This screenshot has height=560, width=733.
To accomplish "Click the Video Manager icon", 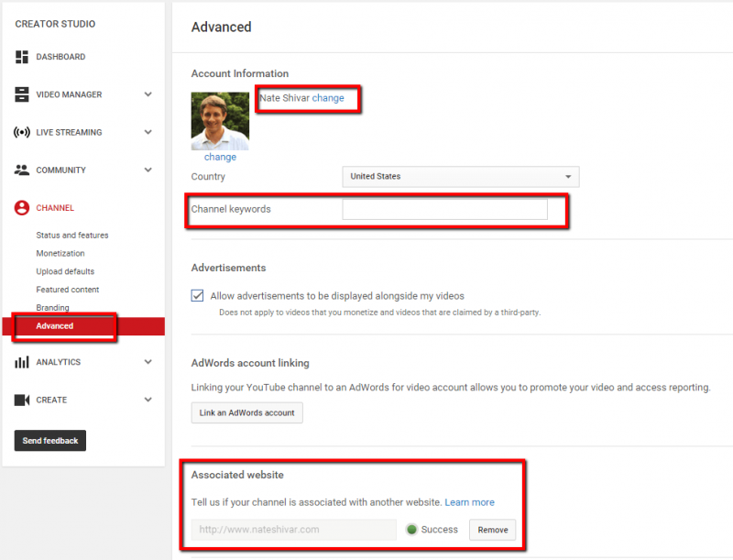I will [21, 94].
